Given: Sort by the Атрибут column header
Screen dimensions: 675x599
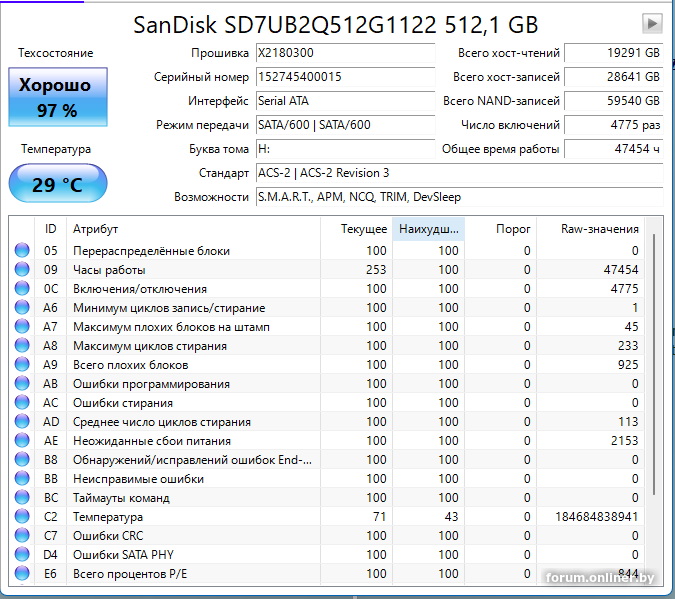Looking at the screenshot, I should point(193,229).
